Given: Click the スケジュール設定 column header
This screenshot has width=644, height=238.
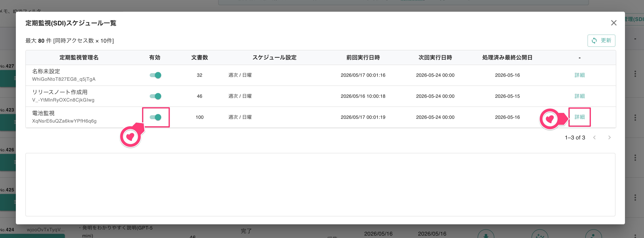Looking at the screenshot, I should (274, 58).
